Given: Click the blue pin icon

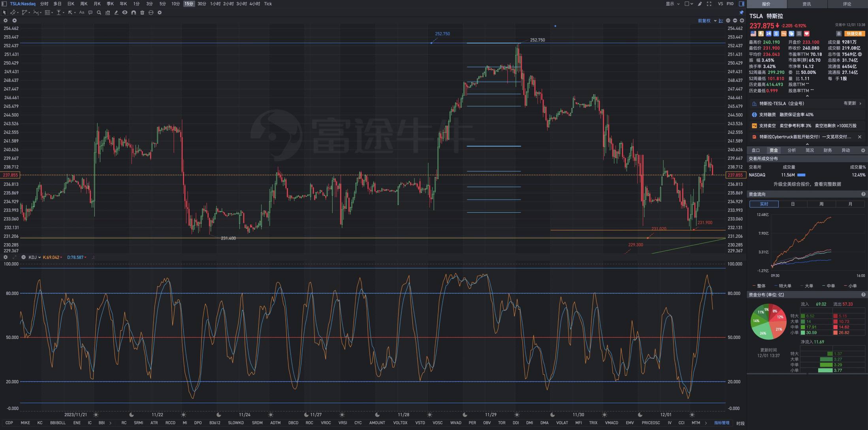Looking at the screenshot, I should point(742,13).
